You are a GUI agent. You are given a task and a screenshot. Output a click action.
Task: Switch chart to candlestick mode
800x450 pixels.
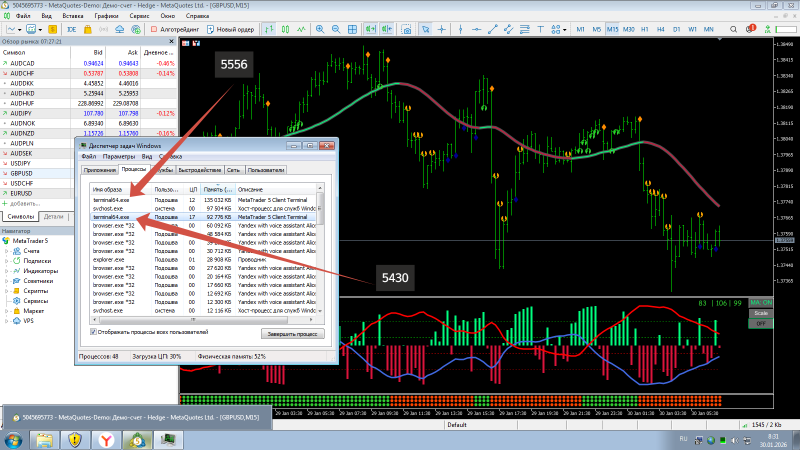(x=285, y=30)
